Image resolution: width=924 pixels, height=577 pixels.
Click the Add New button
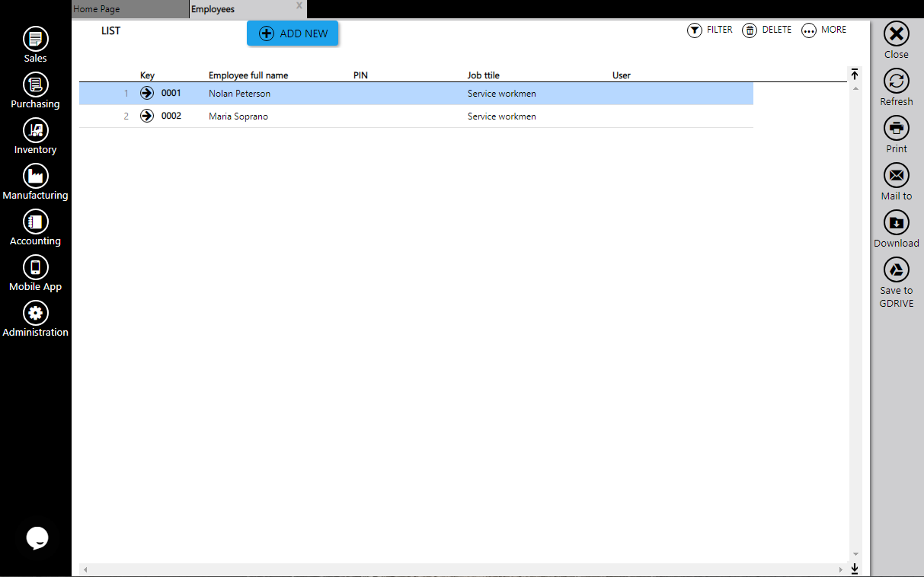293,33
